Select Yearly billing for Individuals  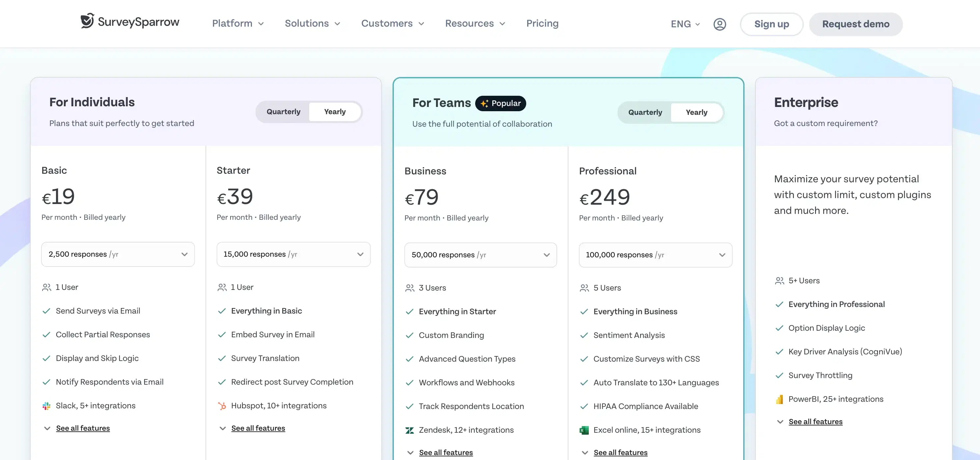click(x=335, y=112)
